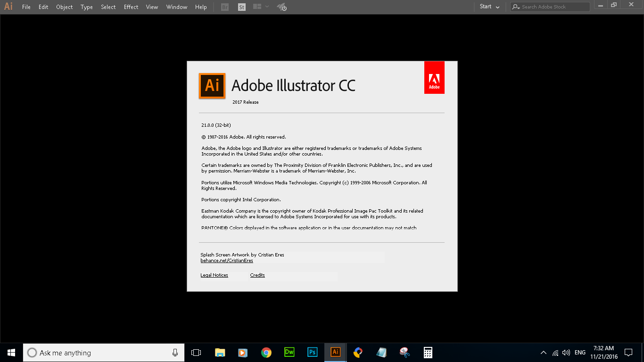
Task: Click the Cortana circle icon
Action: [x=32, y=353]
